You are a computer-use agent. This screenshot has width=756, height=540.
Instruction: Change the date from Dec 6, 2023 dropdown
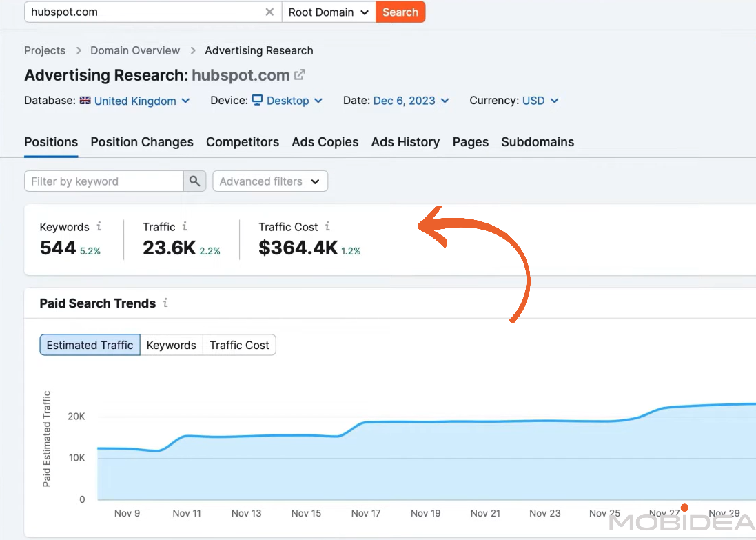coord(405,101)
